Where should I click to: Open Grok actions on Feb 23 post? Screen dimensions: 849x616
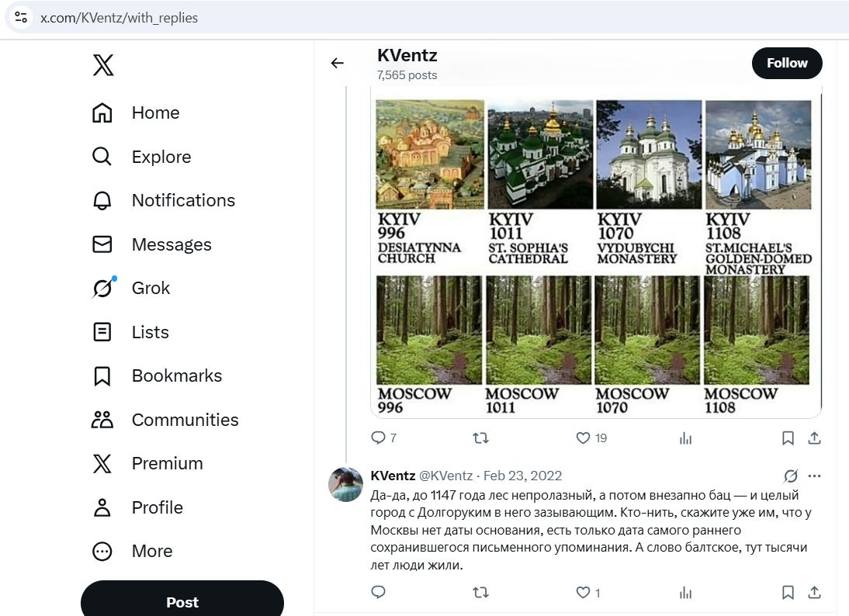point(791,476)
